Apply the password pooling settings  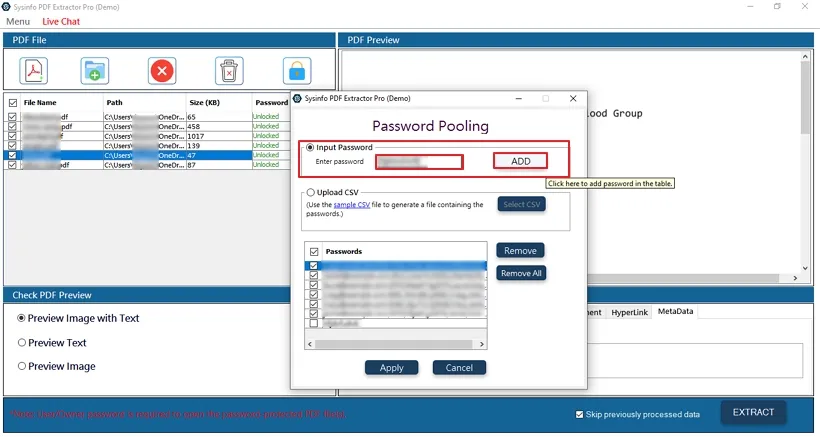coord(392,367)
